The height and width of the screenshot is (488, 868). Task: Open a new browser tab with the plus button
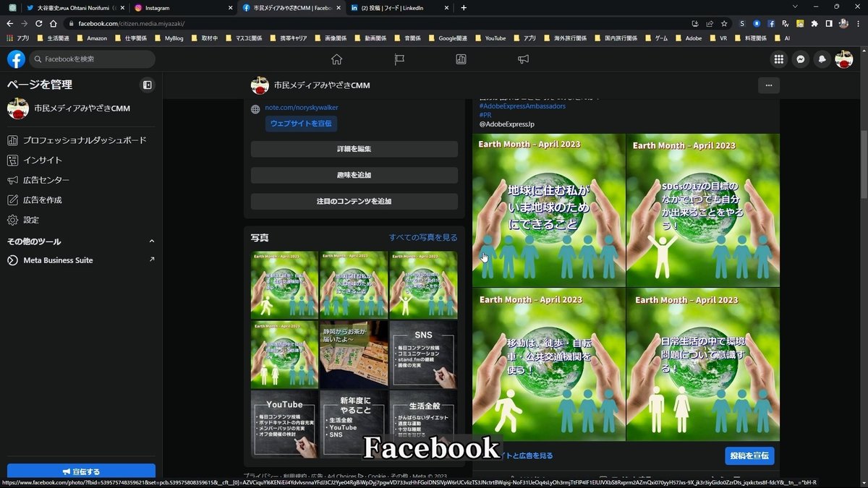[464, 7]
